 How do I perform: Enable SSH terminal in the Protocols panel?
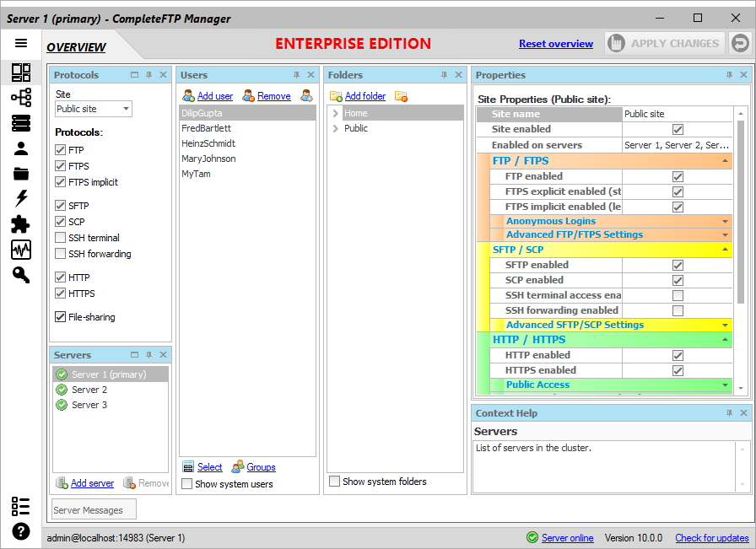60,237
